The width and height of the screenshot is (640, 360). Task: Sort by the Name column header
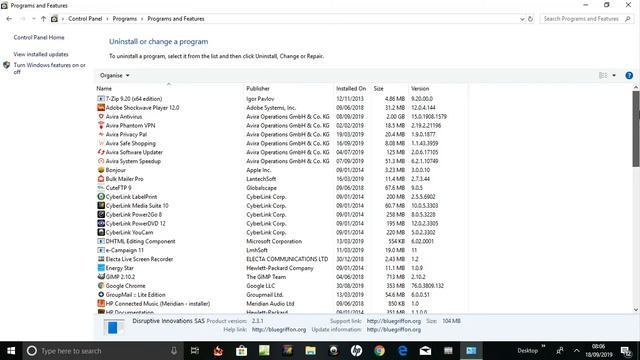[x=104, y=89]
